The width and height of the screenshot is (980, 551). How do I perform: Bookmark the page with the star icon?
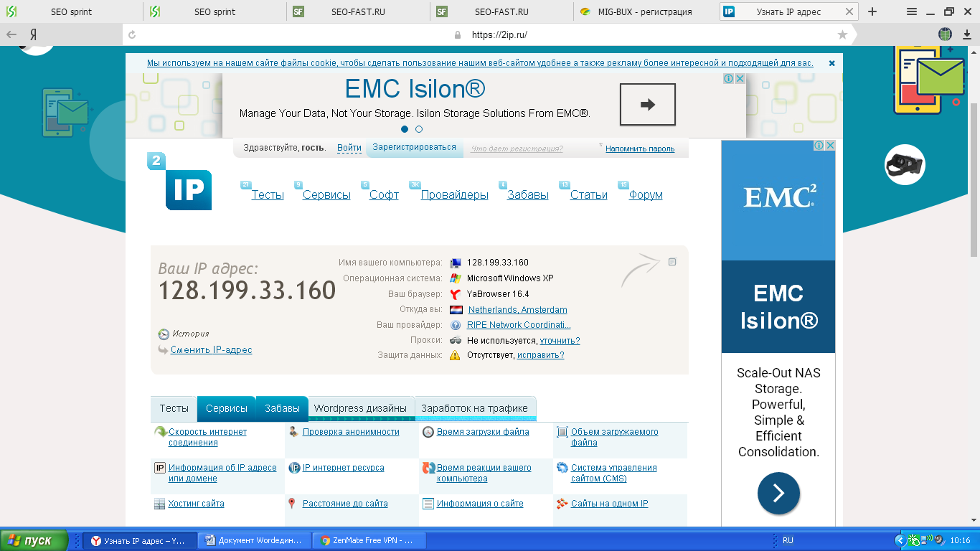[842, 34]
